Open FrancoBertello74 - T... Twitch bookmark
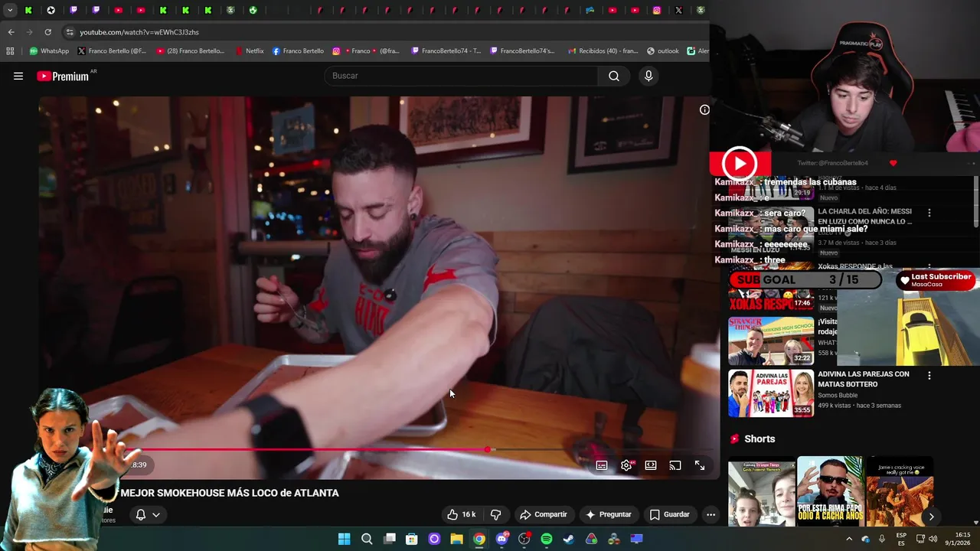The height and width of the screenshot is (551, 980). (446, 51)
